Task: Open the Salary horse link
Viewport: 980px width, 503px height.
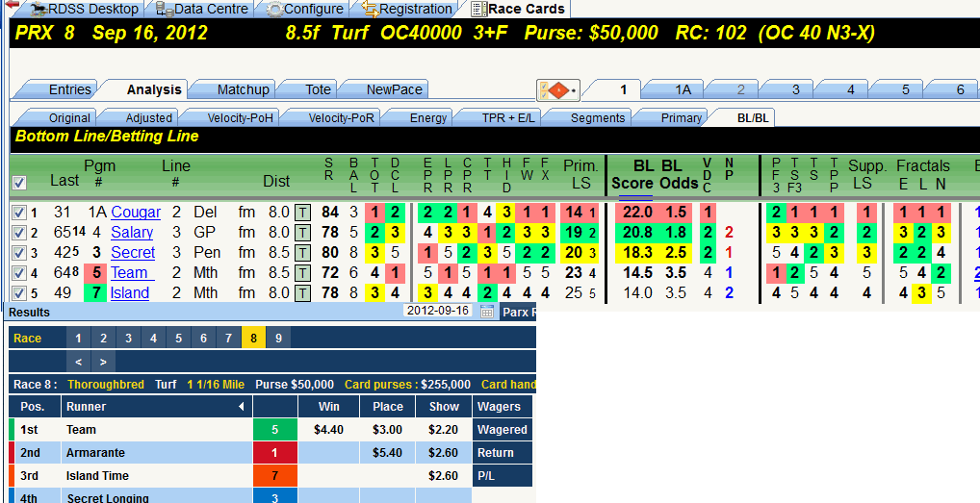Action: (x=132, y=233)
